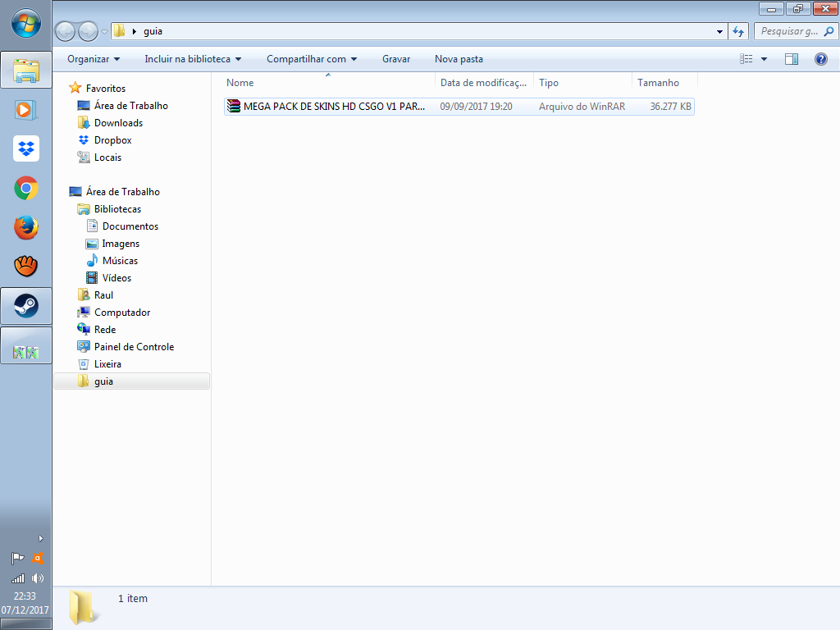
Task: Click the 09/09/2017 19:20 date cell
Action: [x=477, y=106]
